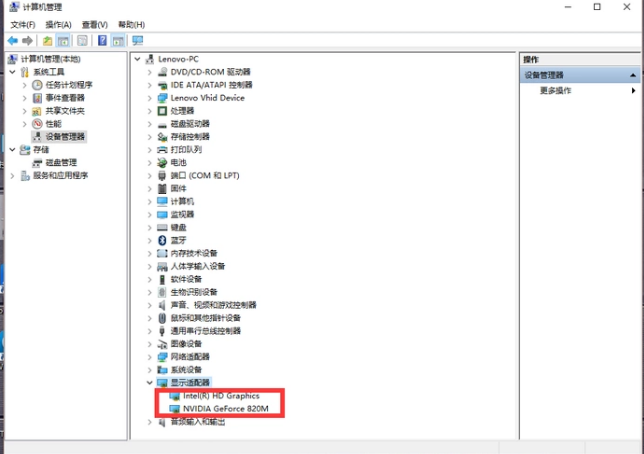Screen dimensions: 644x454
Task: Open the 操作(A) menu
Action: click(x=58, y=24)
